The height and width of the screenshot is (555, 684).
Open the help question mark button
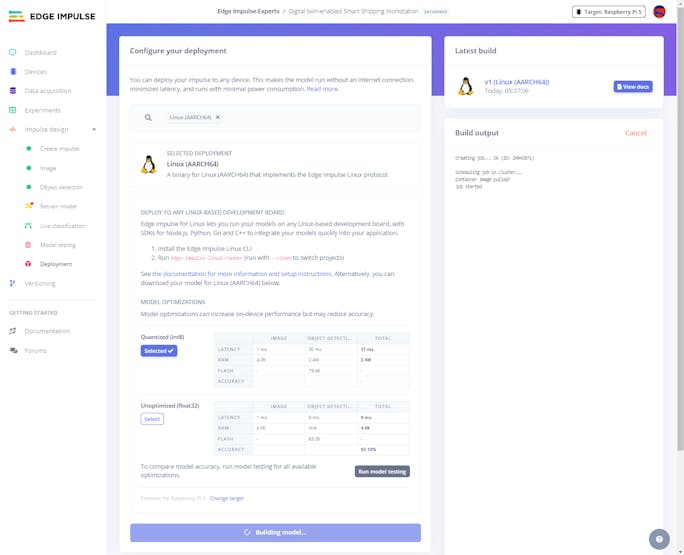659,539
